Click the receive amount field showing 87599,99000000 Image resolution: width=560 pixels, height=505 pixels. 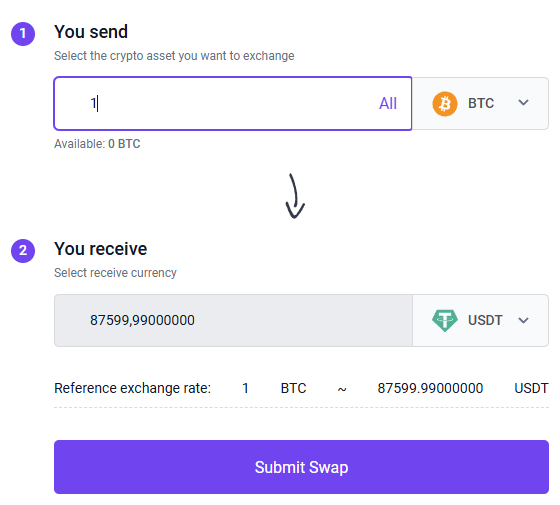[x=233, y=320]
